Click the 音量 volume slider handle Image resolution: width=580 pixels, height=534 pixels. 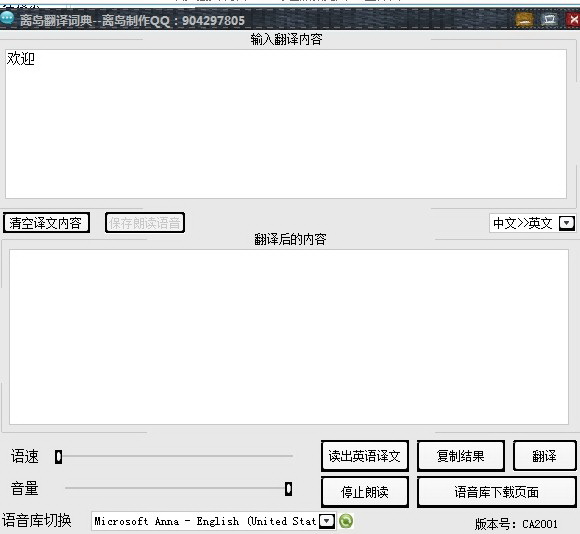point(289,489)
